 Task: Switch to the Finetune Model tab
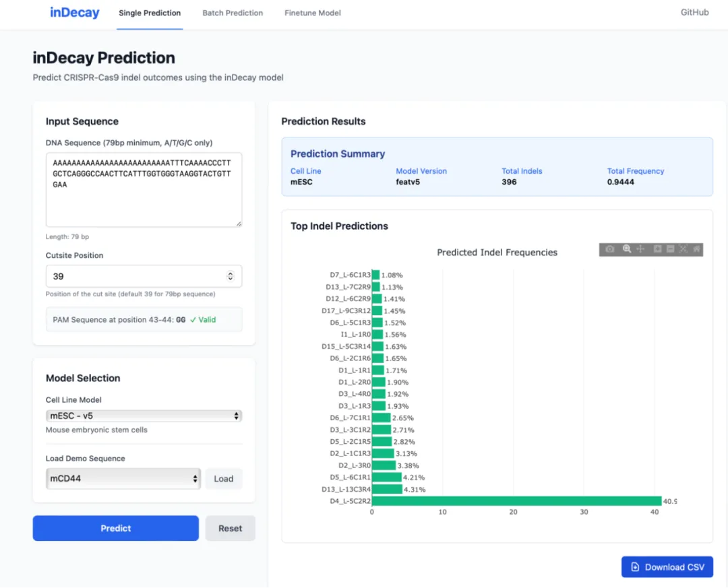pyautogui.click(x=313, y=13)
